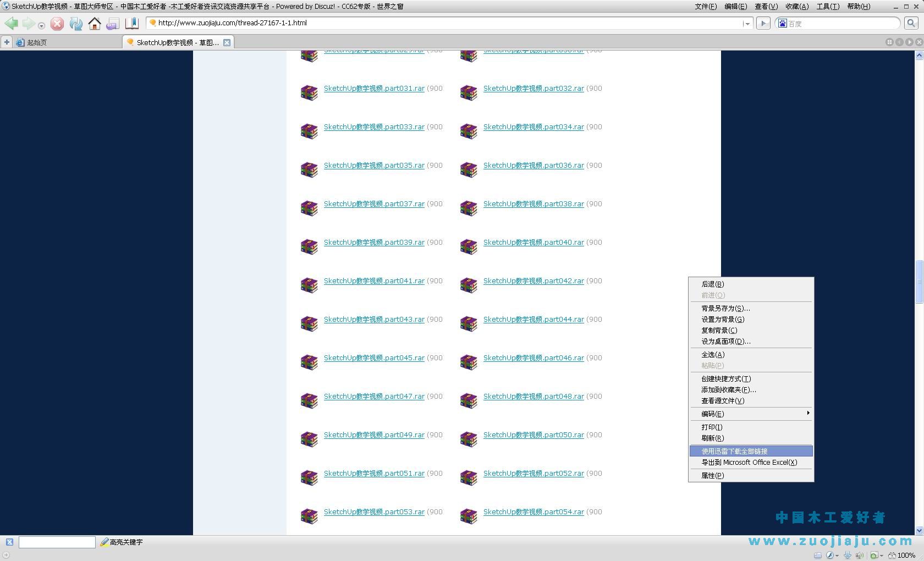Viewport: 924px width, 561px height.
Task: Choose 创建快捷方式(T) in context menu
Action: coord(751,379)
